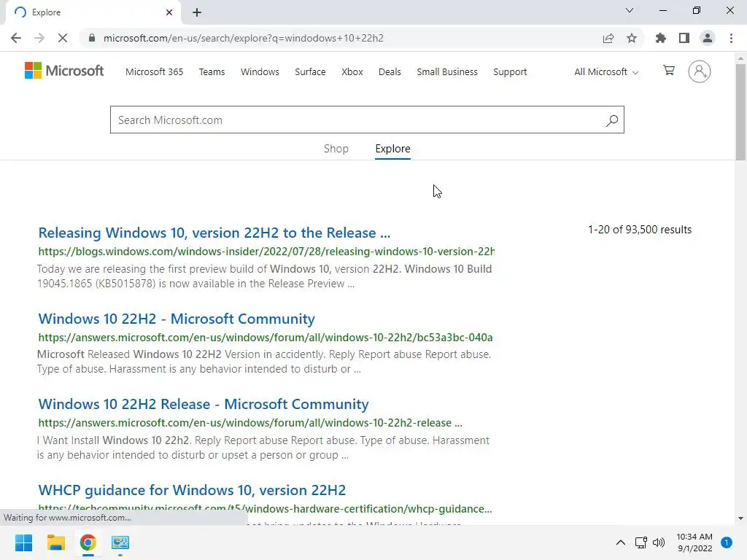Open blogs.windows.com result URL
Screen dimensions: 747x560
click(266, 252)
